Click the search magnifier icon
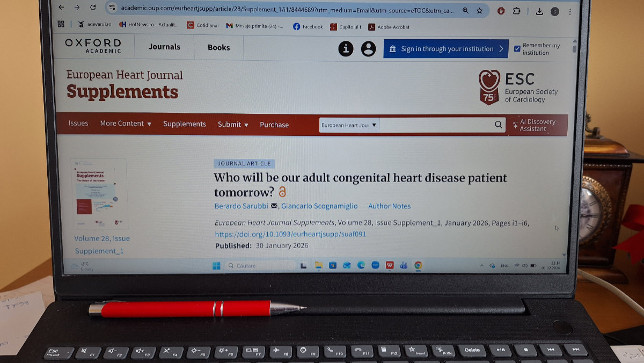 [498, 125]
